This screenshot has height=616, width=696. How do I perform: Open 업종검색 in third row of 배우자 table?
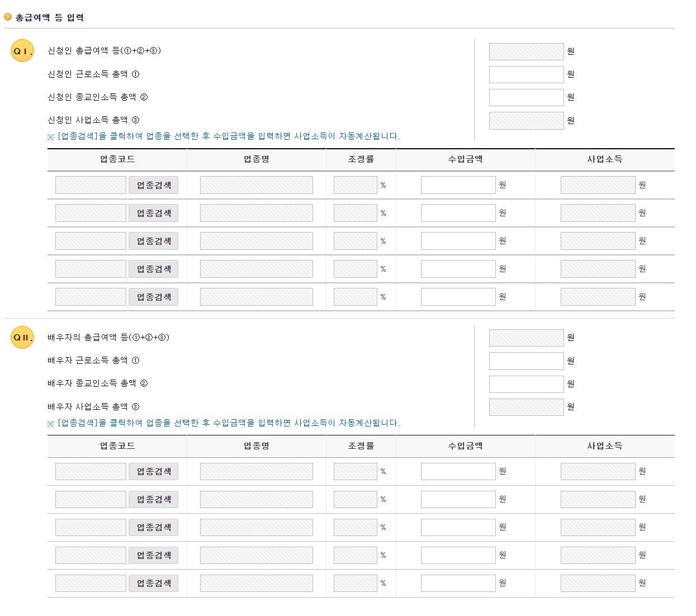(153, 527)
